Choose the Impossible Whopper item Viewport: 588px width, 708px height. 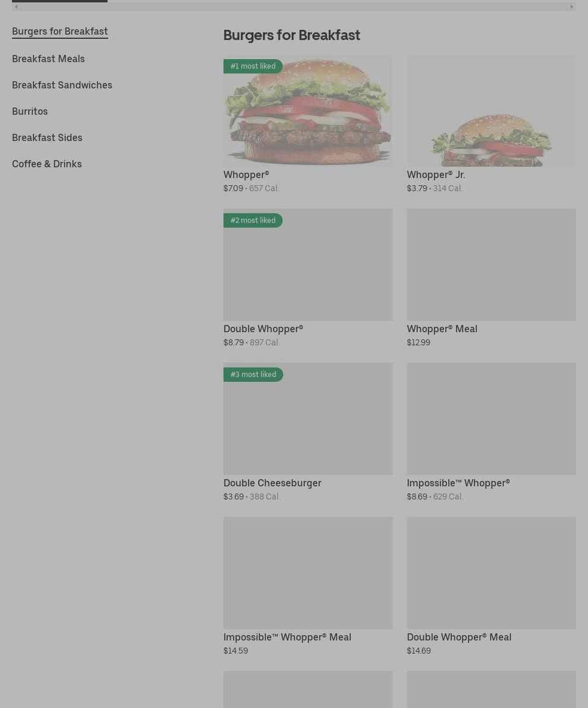(x=491, y=432)
